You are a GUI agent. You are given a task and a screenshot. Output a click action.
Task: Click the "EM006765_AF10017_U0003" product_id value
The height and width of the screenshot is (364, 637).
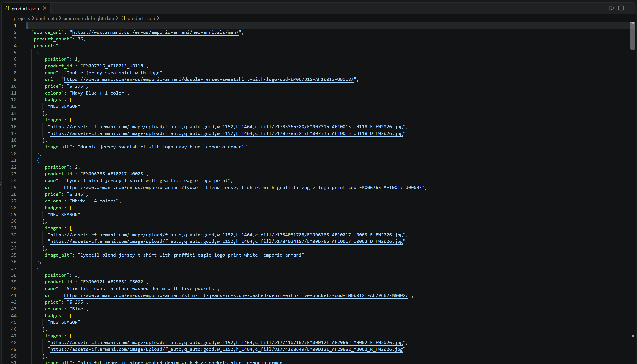113,174
